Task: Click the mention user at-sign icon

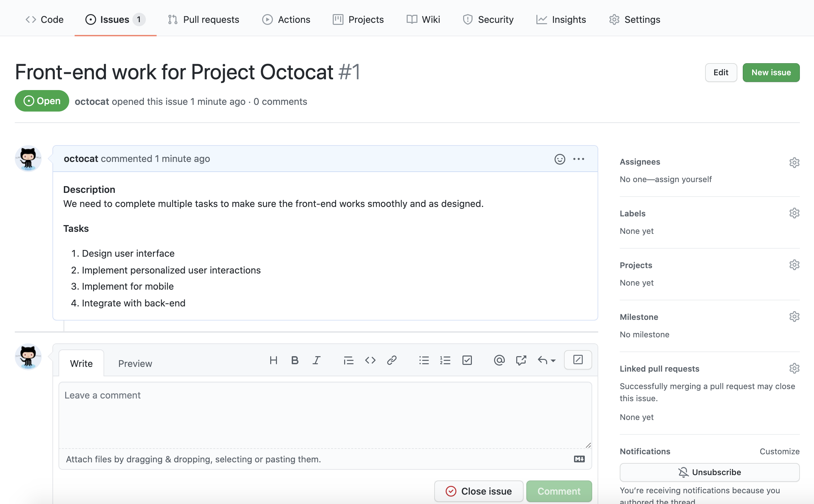Action: (x=499, y=359)
